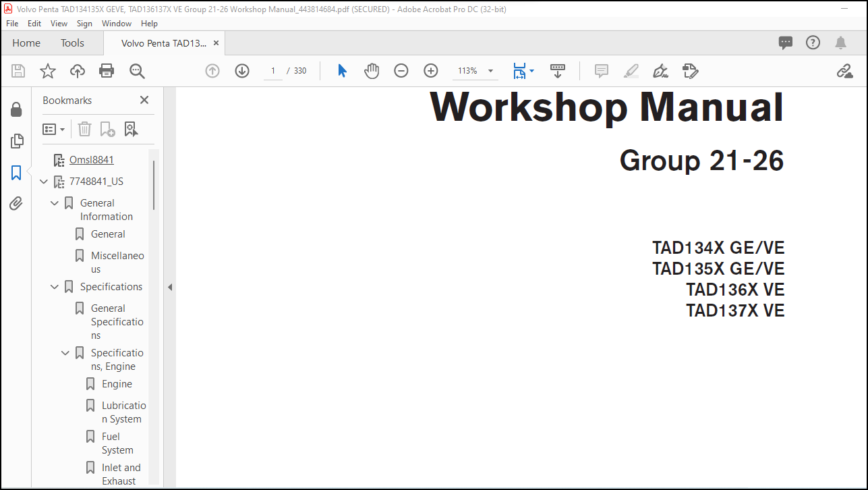Toggle the Bookmarks panel icon

pyautogui.click(x=16, y=173)
